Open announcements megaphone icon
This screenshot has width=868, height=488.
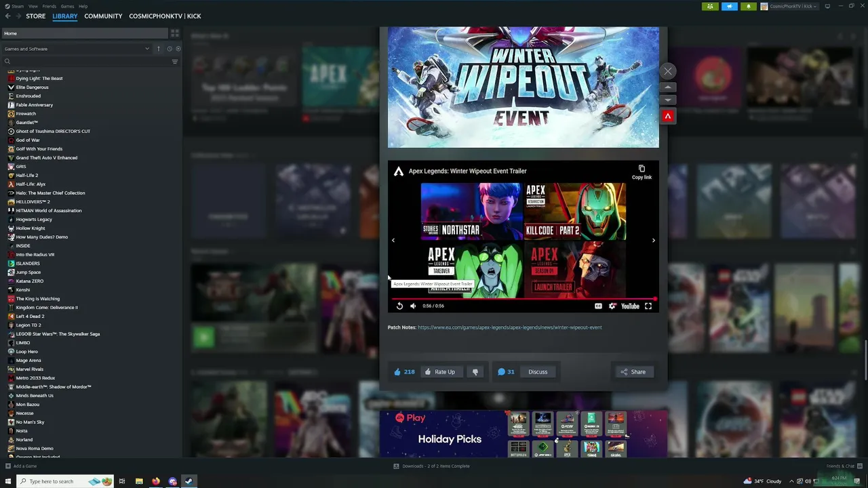coord(730,6)
